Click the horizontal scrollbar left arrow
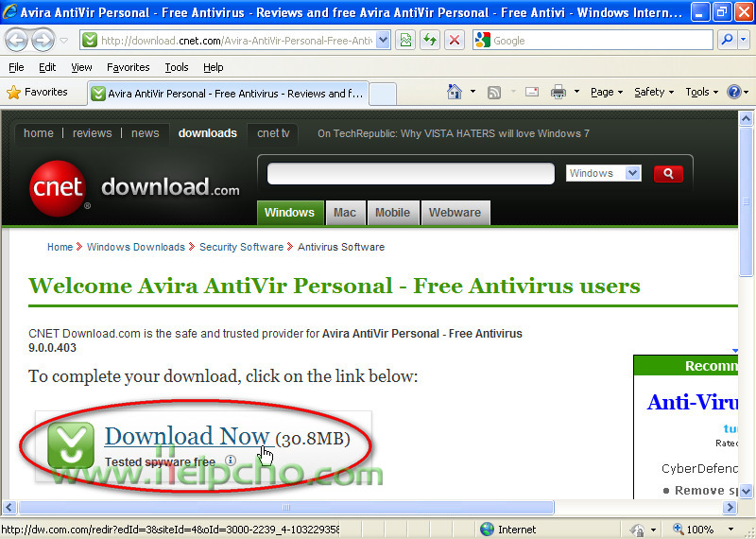Image resolution: width=756 pixels, height=539 pixels. 9,507
